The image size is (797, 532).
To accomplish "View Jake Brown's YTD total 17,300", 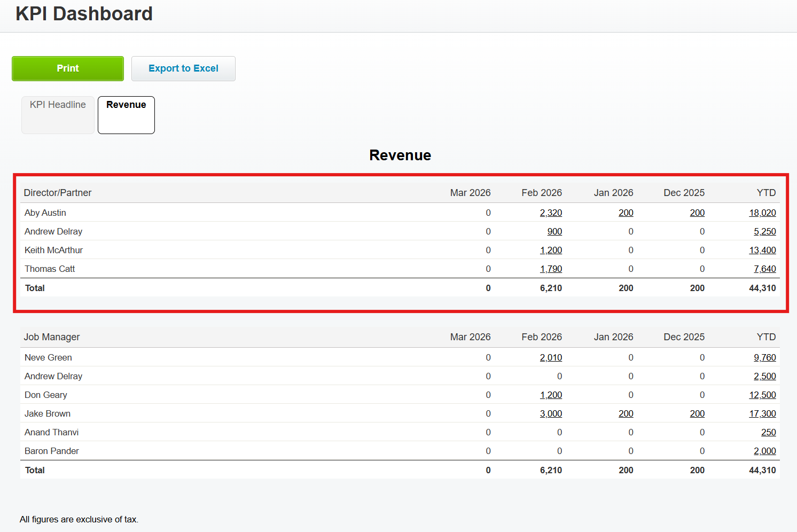I will (x=762, y=413).
